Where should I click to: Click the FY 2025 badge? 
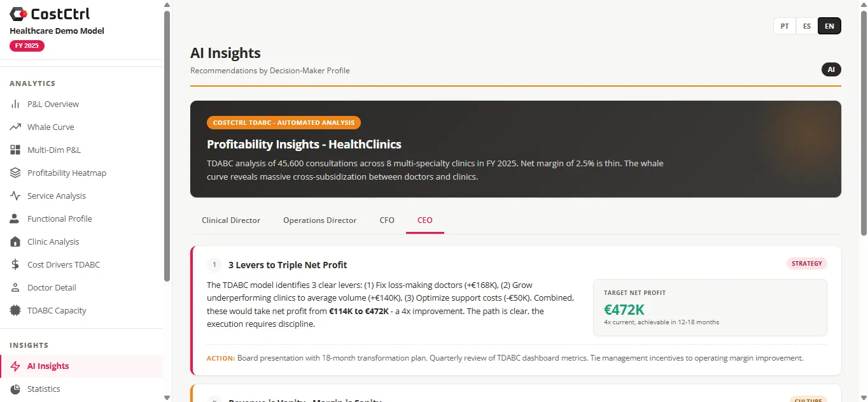point(27,45)
